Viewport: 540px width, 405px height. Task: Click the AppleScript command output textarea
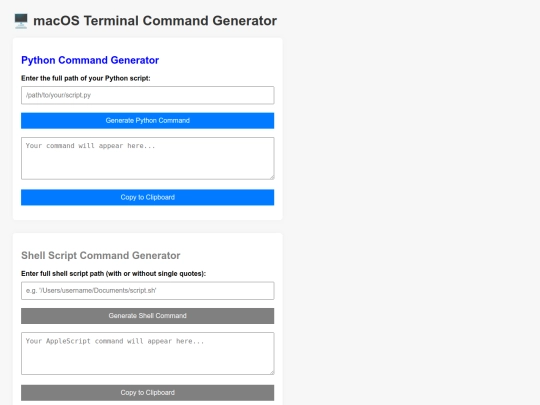click(x=147, y=353)
